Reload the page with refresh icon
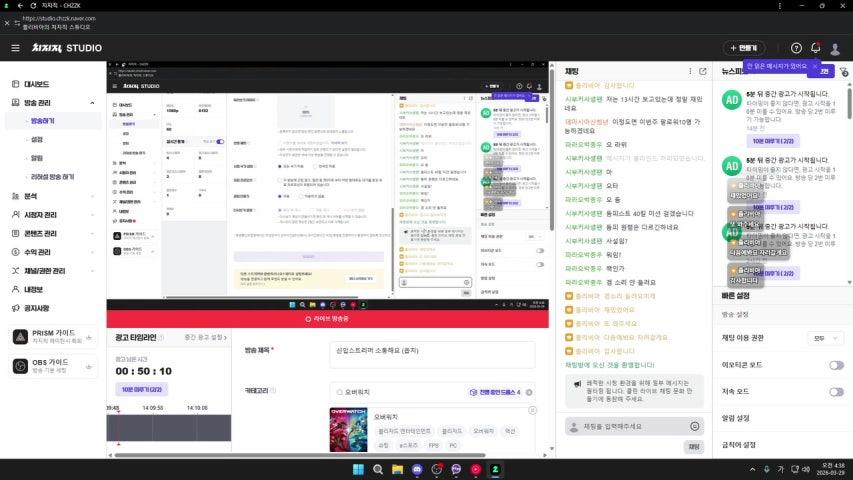The width and height of the screenshot is (853, 480). click(x=33, y=5)
